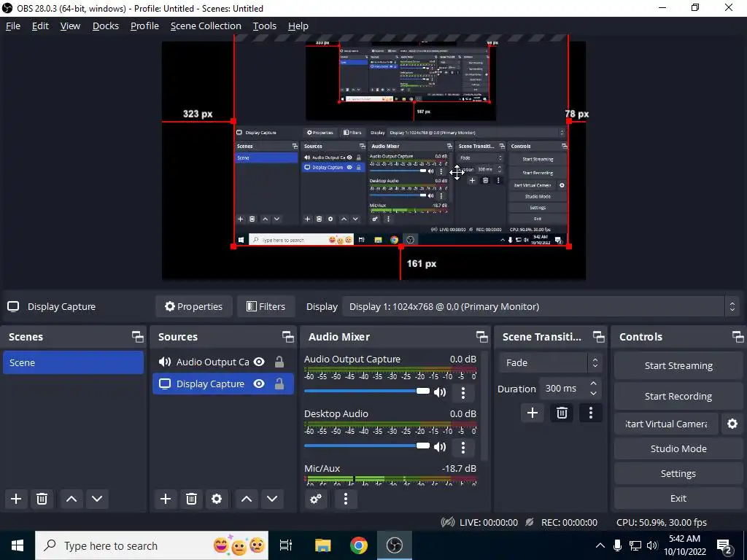
Task: Open the Edit menu
Action: pyautogui.click(x=41, y=26)
